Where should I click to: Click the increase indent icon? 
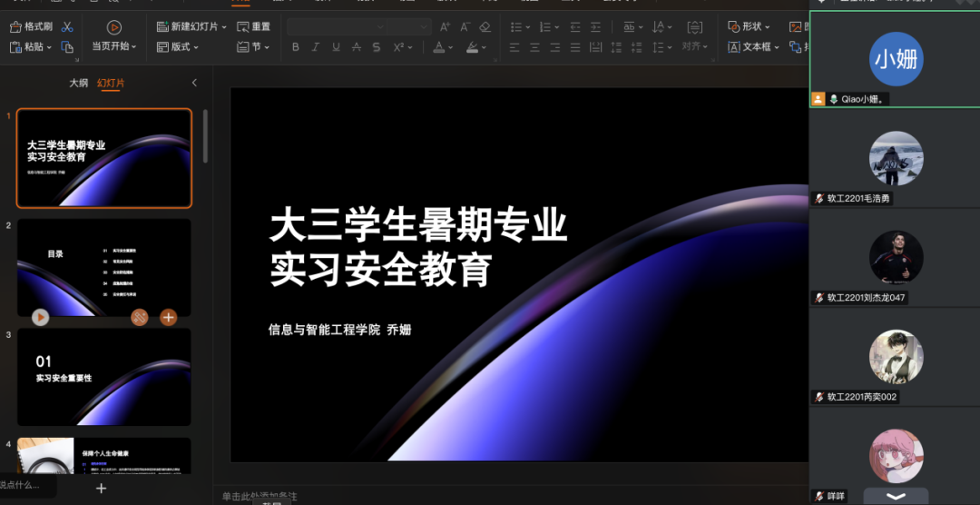pyautogui.click(x=595, y=27)
